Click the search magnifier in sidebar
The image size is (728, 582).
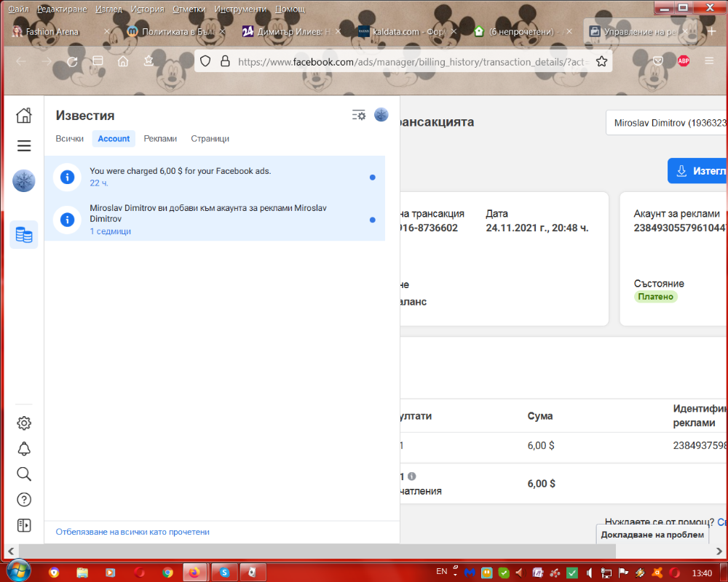(24, 474)
